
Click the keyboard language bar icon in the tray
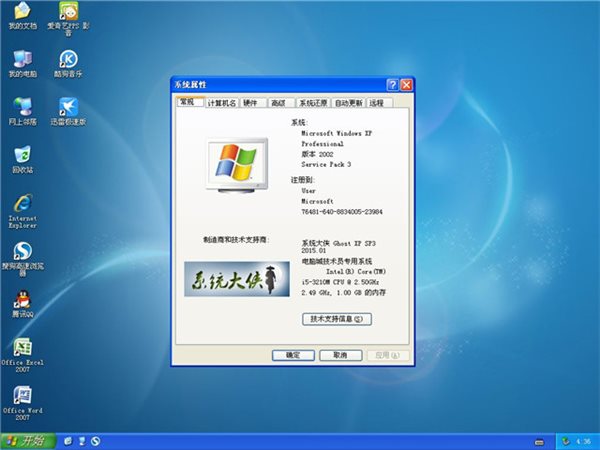click(539, 442)
